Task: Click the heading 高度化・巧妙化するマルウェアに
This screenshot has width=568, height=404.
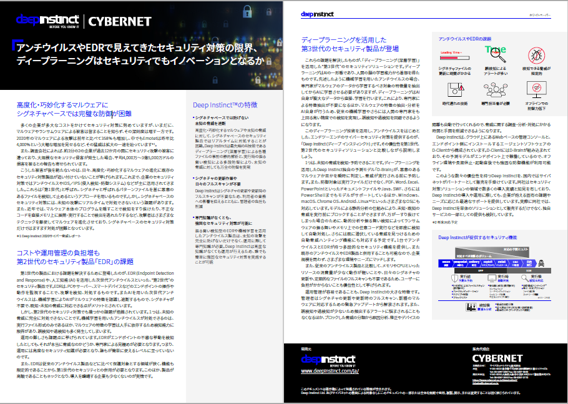Action: [x=62, y=105]
